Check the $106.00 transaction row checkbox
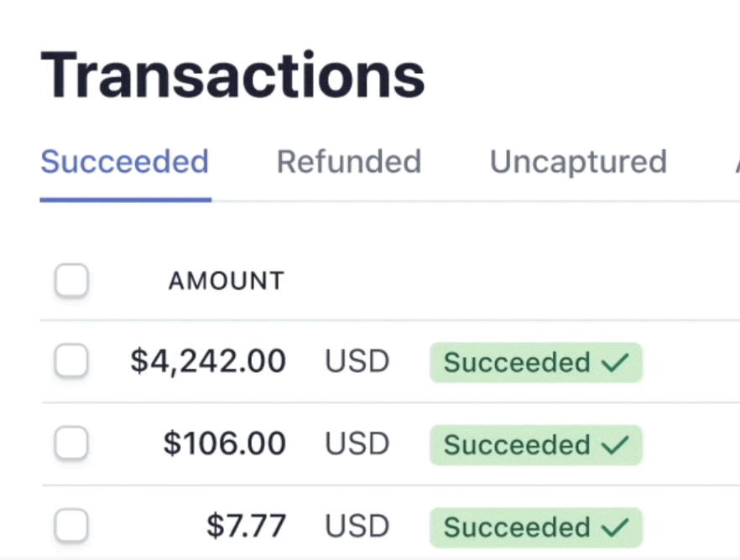Screen dimensions: 740x560 click(71, 444)
